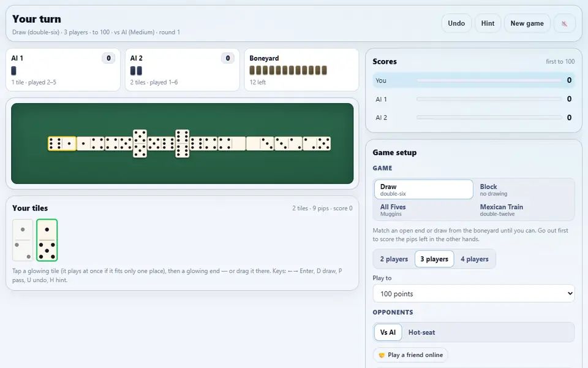Switch opponents to Hot-seat
The height and width of the screenshot is (368, 588).
[x=421, y=332]
